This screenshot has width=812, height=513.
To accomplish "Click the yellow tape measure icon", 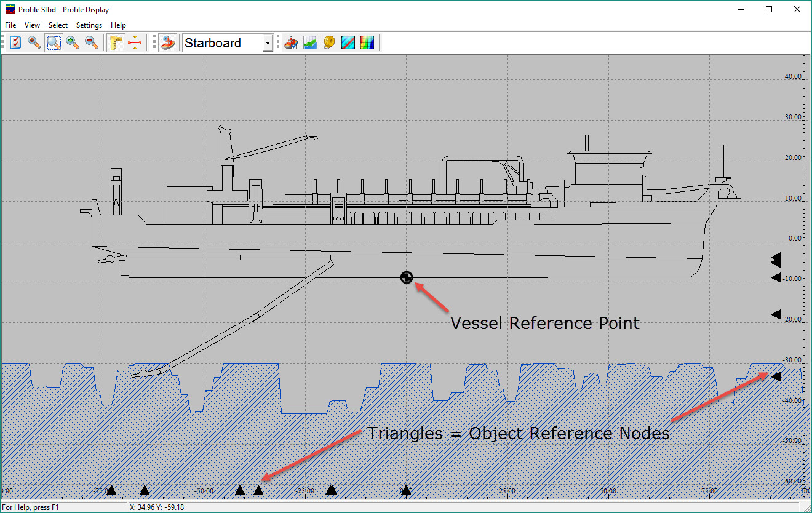I will coord(329,42).
